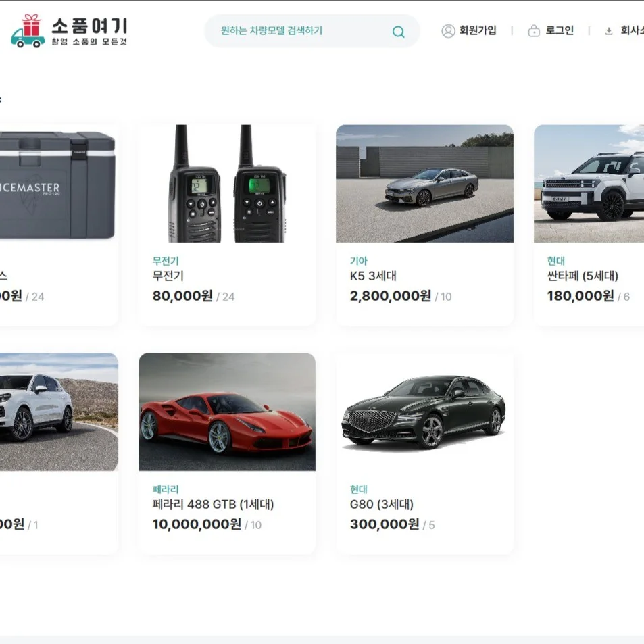Click the 페라리 488 GTB (1세대) title
Screen dimensions: 644x644
pos(213,504)
